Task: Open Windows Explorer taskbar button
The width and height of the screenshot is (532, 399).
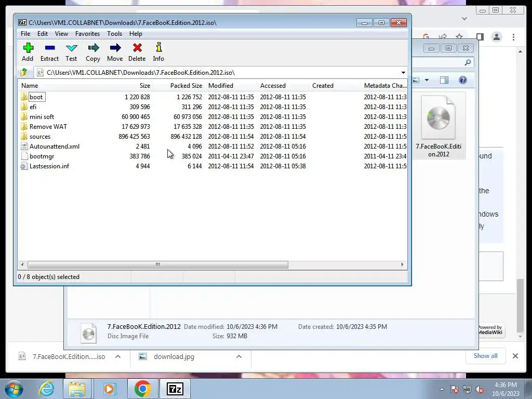Action: [77, 389]
